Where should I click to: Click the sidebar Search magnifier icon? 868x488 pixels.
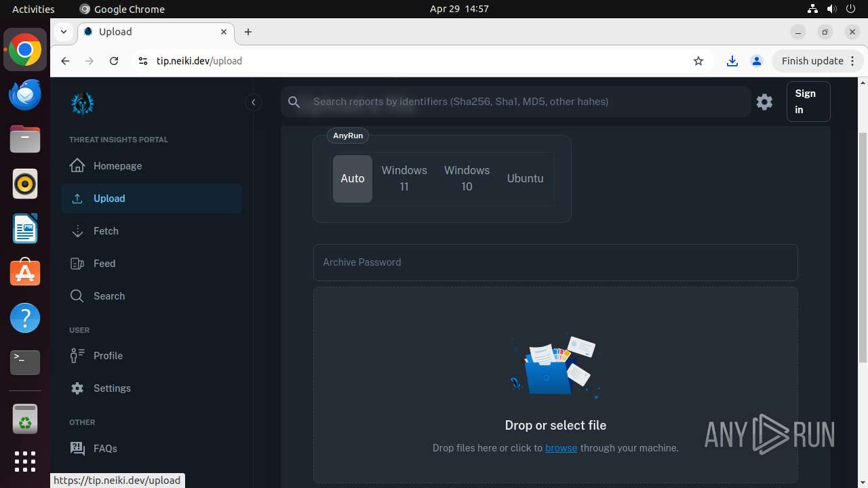click(x=77, y=296)
